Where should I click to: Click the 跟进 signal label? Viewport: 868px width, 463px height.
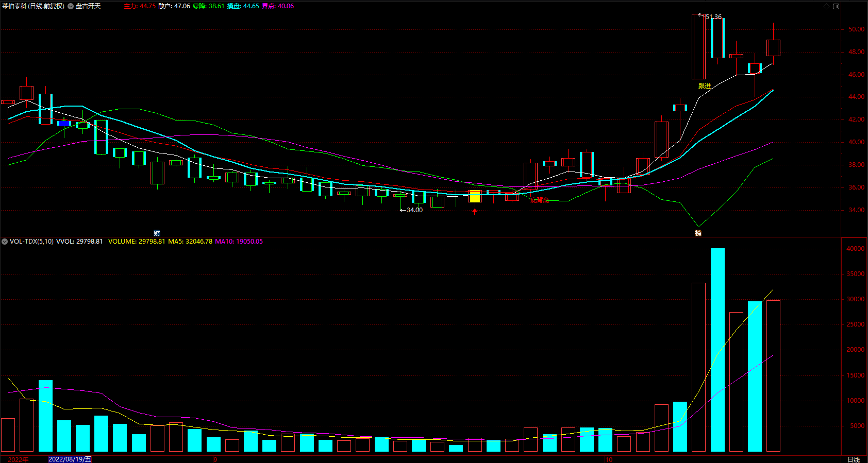point(705,85)
